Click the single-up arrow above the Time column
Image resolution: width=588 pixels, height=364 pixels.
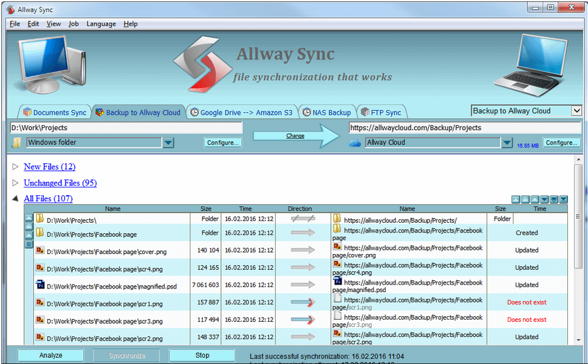535,199
